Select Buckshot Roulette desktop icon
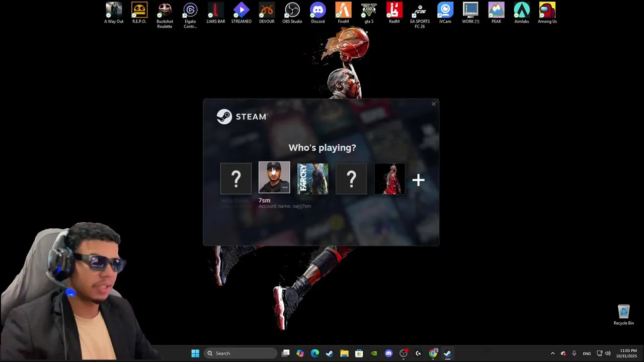The image size is (644, 362). (165, 16)
